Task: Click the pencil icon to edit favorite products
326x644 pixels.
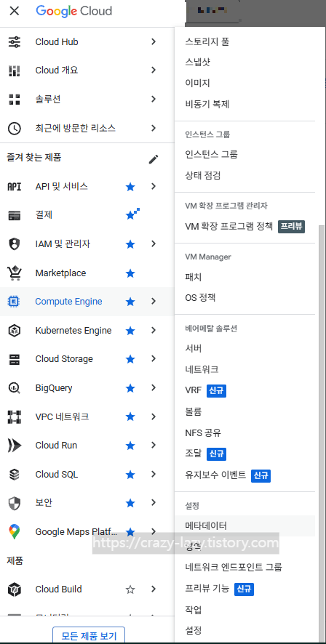Action: (x=154, y=159)
